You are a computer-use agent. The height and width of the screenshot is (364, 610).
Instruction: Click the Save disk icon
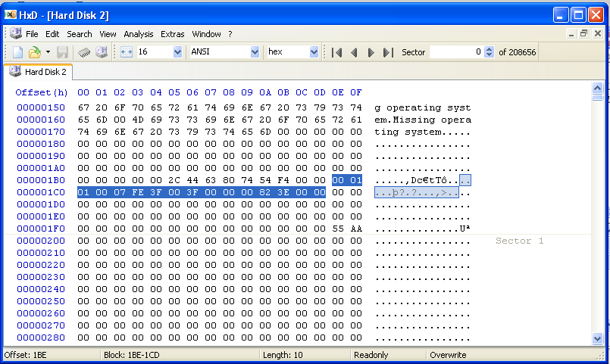[x=63, y=52]
